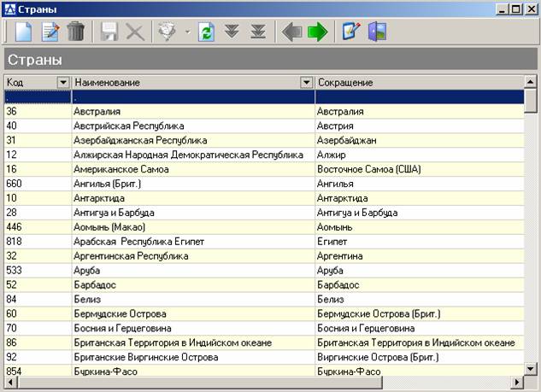Viewport: 541px width, 392px height.
Task: Click the horizontal scrollbar thumb
Action: (x=200, y=382)
